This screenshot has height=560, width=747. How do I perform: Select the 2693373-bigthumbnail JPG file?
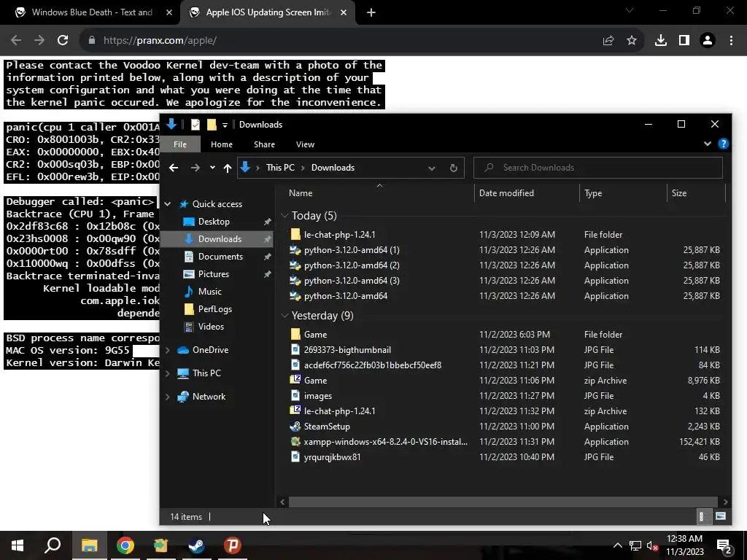click(347, 349)
